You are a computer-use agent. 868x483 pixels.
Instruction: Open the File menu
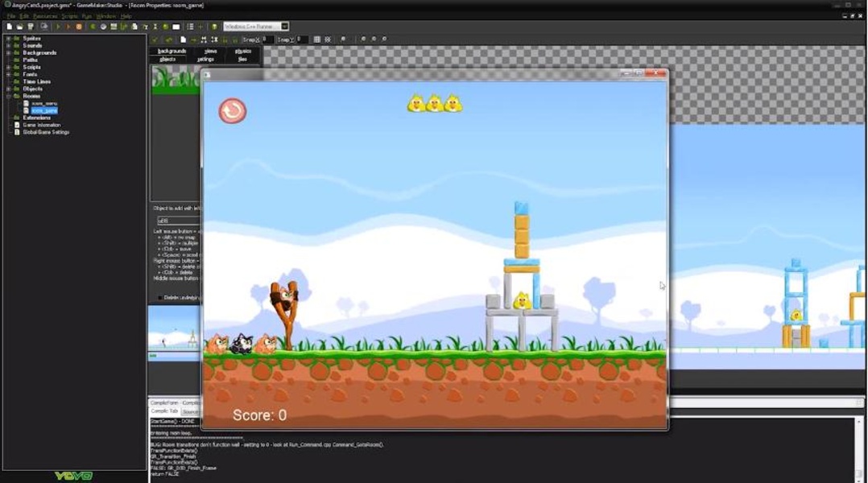click(10, 16)
